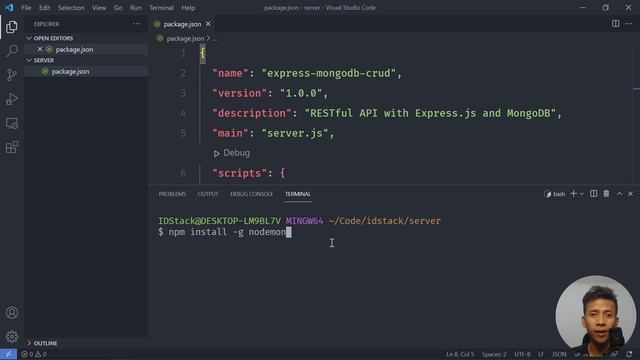Open Run and Debug view
Screen dimensions: 640x360
[12, 99]
